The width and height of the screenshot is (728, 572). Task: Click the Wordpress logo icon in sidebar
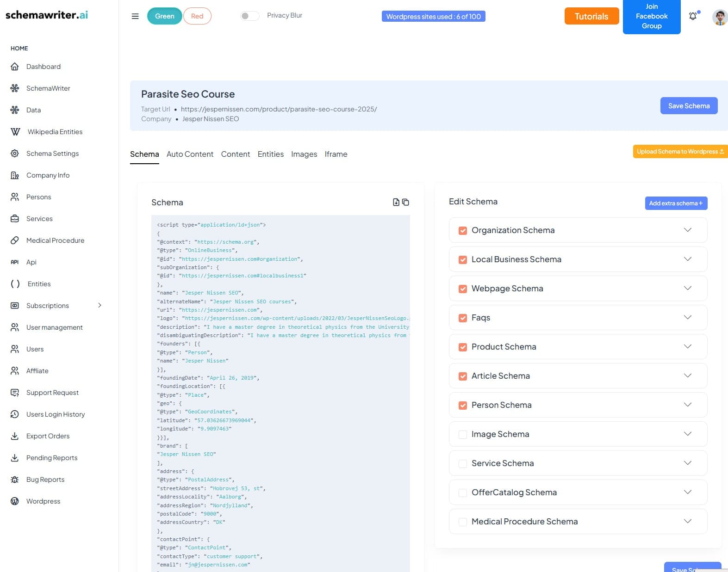[x=15, y=501]
